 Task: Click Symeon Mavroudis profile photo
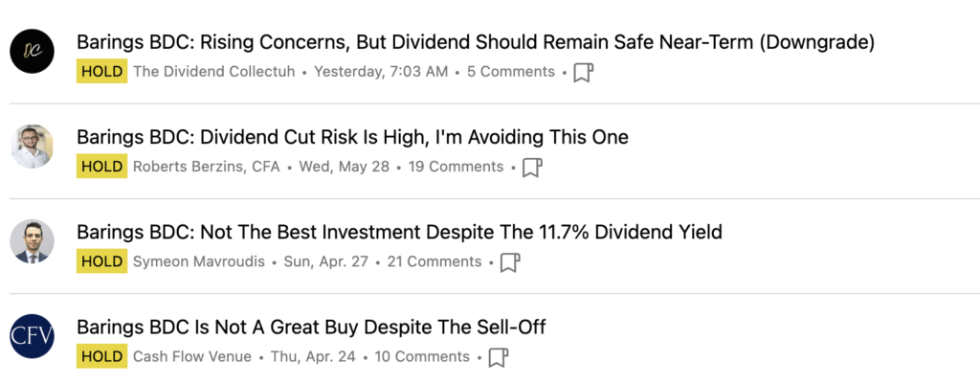[x=32, y=241]
